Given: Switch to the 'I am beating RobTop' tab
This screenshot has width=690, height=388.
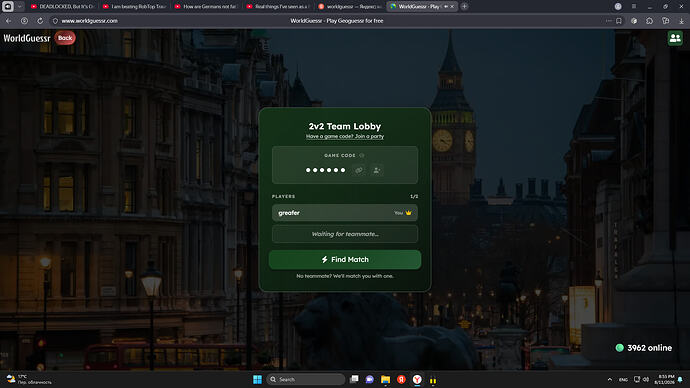Looking at the screenshot, I should click(x=135, y=7).
